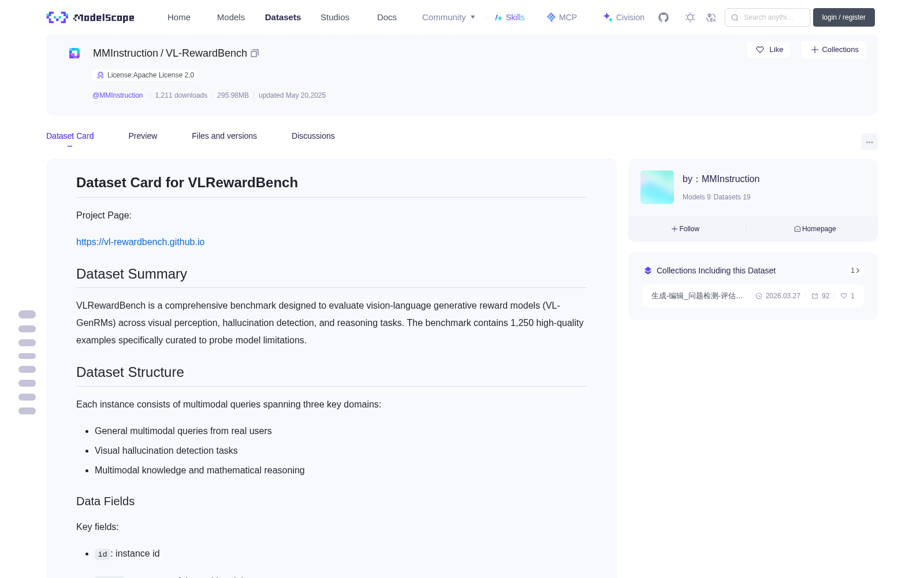Copy the dataset name with the copy icon
The width and height of the screenshot is (924, 578).
point(255,53)
